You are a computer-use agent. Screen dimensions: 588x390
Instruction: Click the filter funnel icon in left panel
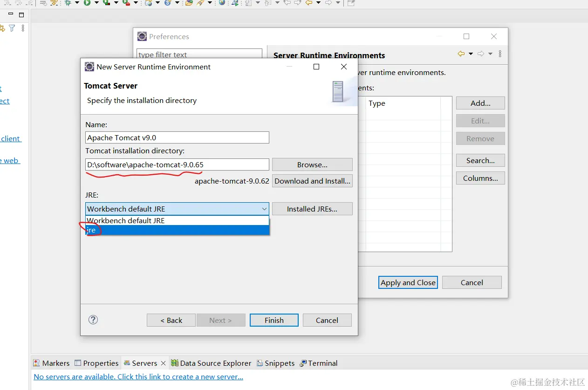12,28
